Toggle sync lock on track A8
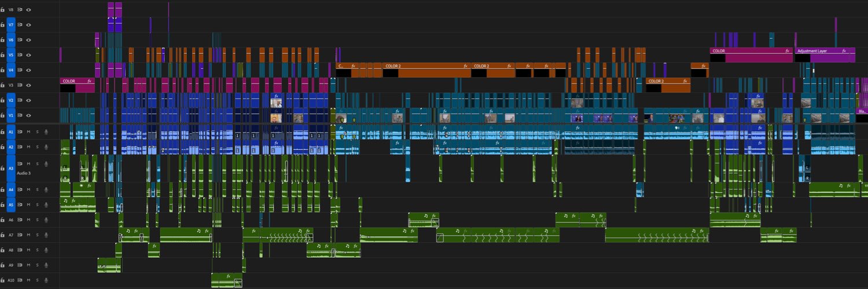Viewport: 868px width, 289px height. tap(20, 250)
